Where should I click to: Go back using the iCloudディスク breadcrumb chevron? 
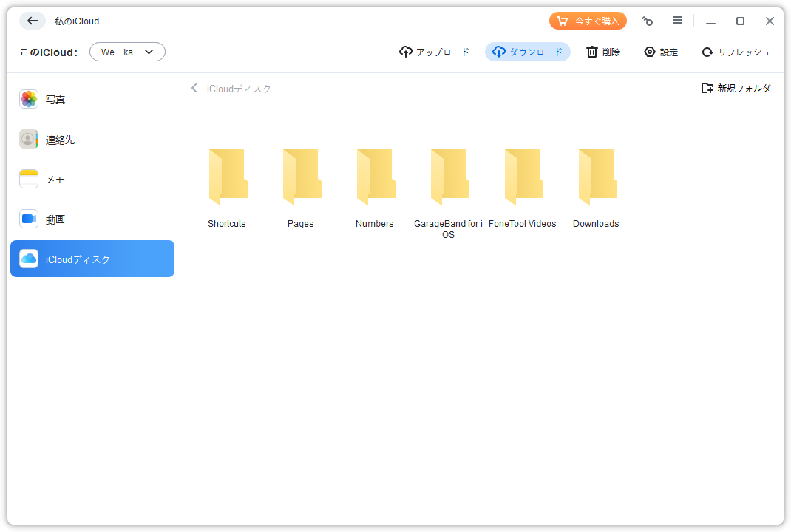[194, 89]
